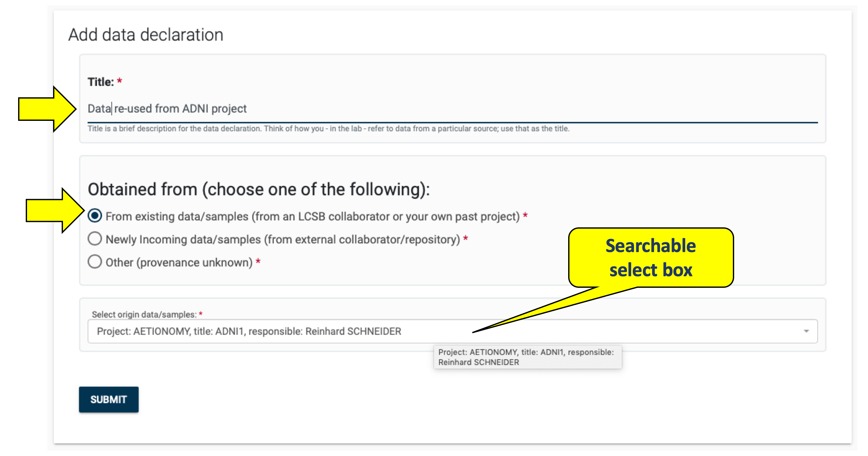Screen dimensions: 868x456
Task: Click the red asterisk beside 'Select origin data/samples'
Action: click(201, 314)
